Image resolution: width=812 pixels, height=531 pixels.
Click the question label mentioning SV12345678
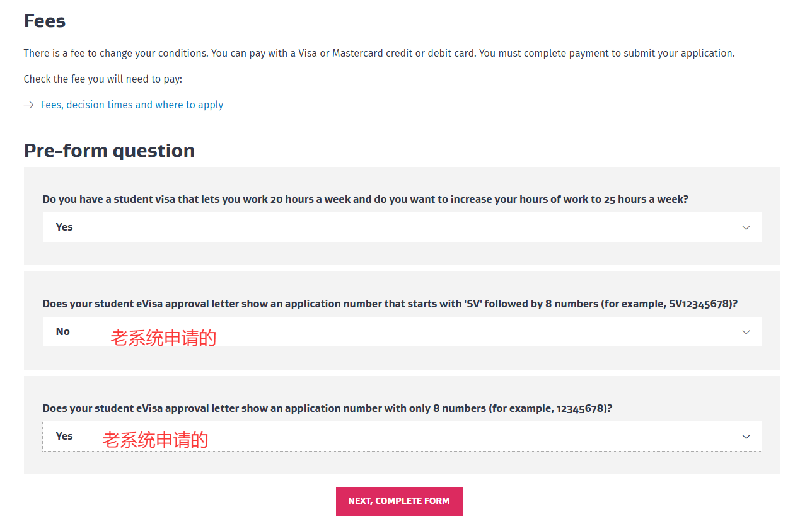pyautogui.click(x=390, y=304)
